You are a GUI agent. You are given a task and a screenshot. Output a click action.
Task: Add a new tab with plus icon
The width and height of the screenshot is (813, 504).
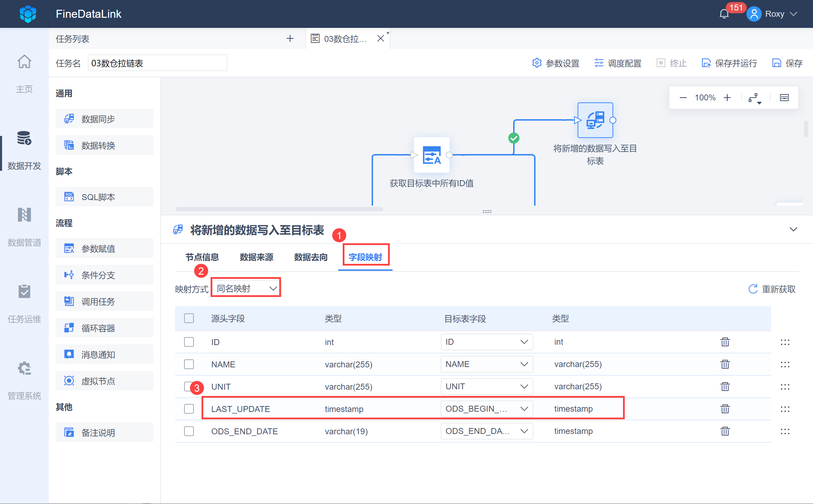290,38
